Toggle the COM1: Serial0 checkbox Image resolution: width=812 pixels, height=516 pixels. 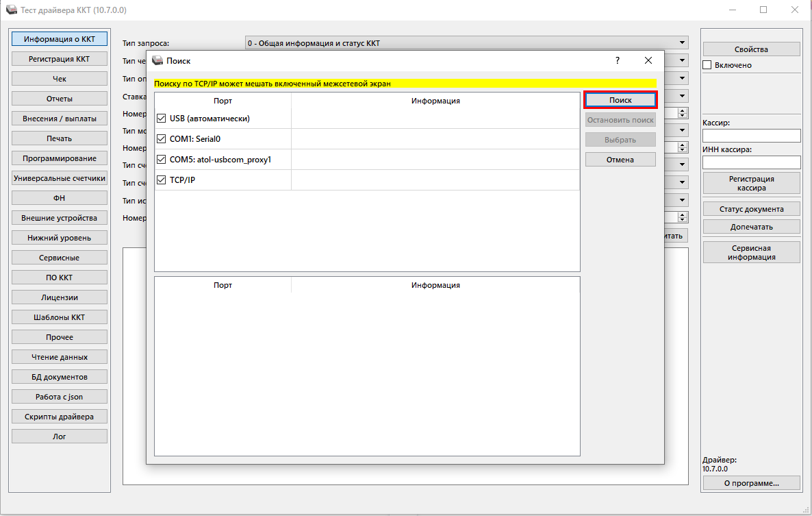(x=162, y=139)
